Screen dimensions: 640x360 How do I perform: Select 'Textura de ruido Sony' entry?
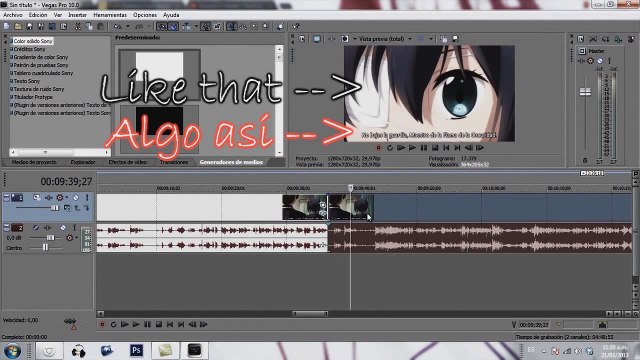(x=39, y=89)
